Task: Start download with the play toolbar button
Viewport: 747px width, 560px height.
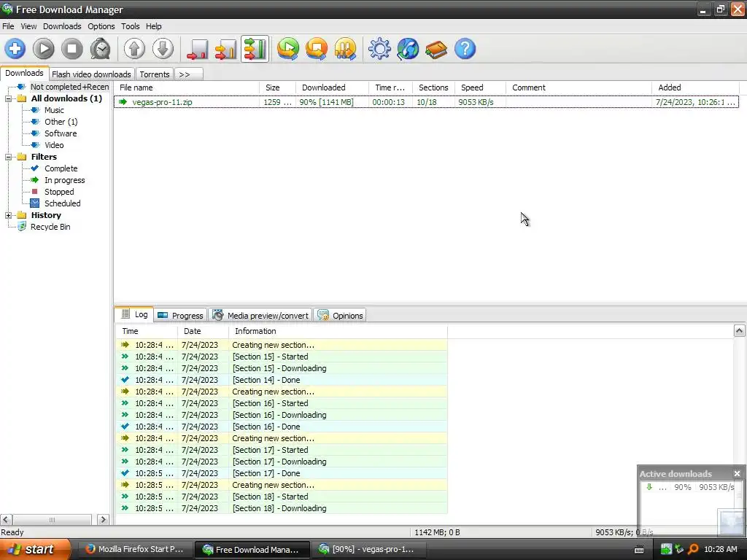Action: click(x=43, y=49)
